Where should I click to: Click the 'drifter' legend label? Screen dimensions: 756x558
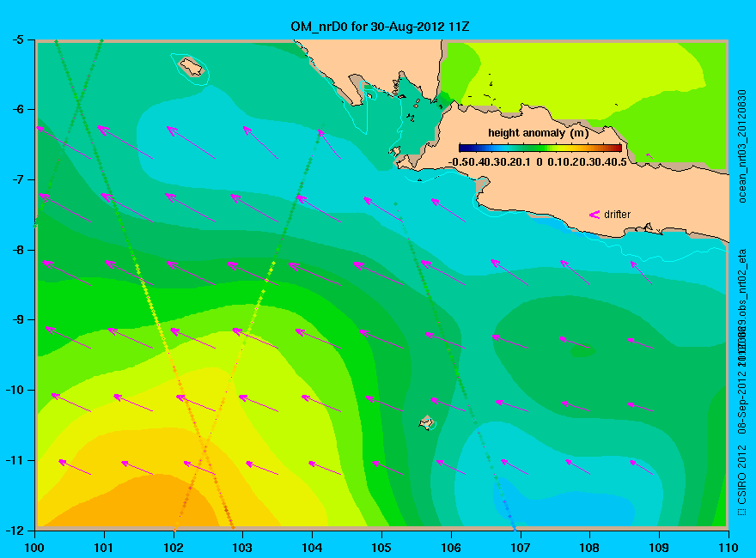coord(617,215)
